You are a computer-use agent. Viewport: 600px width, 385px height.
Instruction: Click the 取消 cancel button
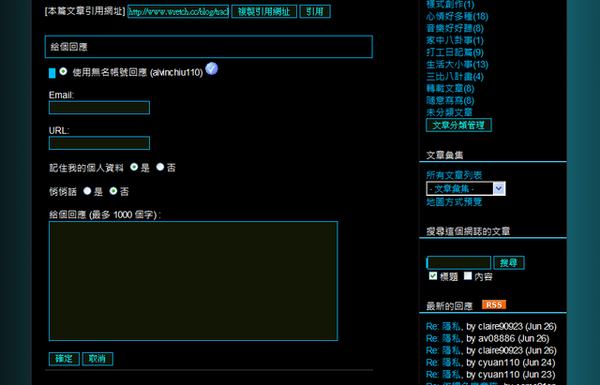pyautogui.click(x=98, y=359)
